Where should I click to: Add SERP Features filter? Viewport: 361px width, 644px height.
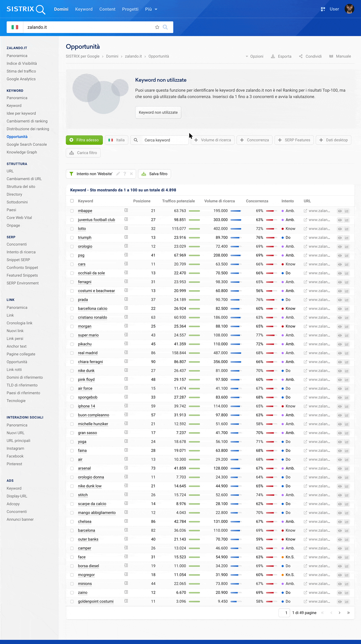294,140
